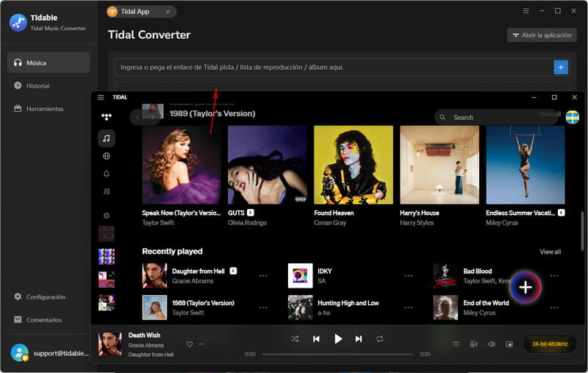Open the user profile avatar in TIDAL
This screenshot has height=373, width=588.
pos(573,117)
